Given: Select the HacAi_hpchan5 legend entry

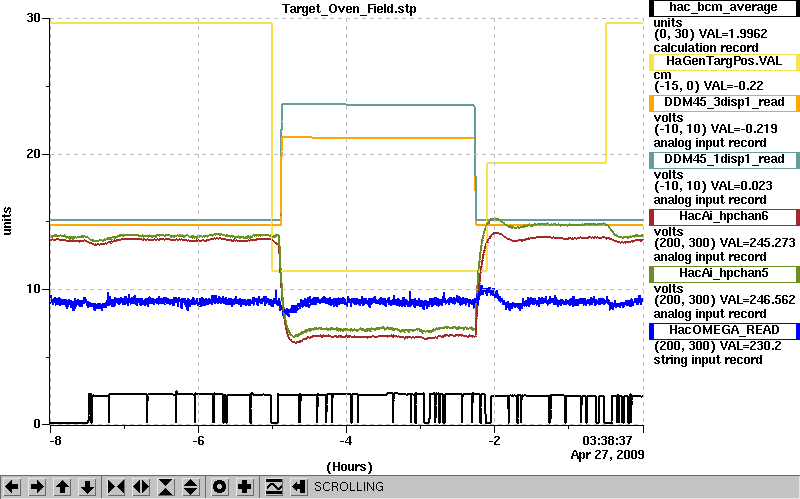Looking at the screenshot, I should 724,274.
